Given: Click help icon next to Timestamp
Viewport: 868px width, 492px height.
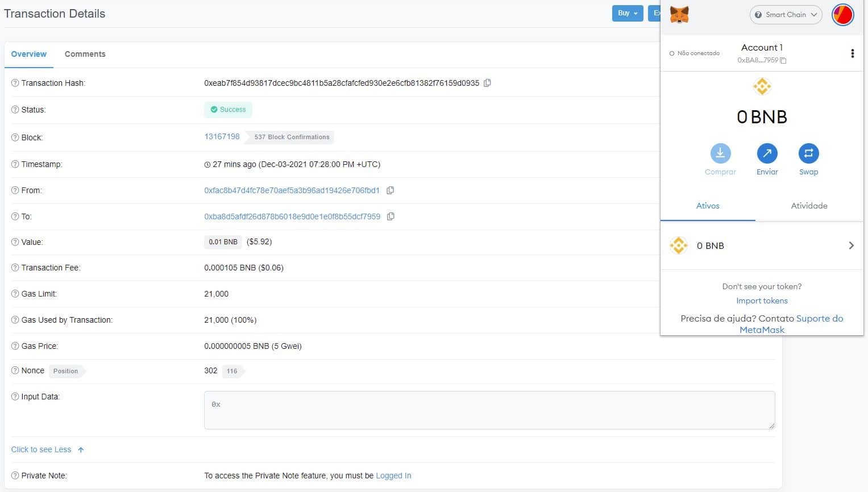Looking at the screenshot, I should (x=15, y=164).
